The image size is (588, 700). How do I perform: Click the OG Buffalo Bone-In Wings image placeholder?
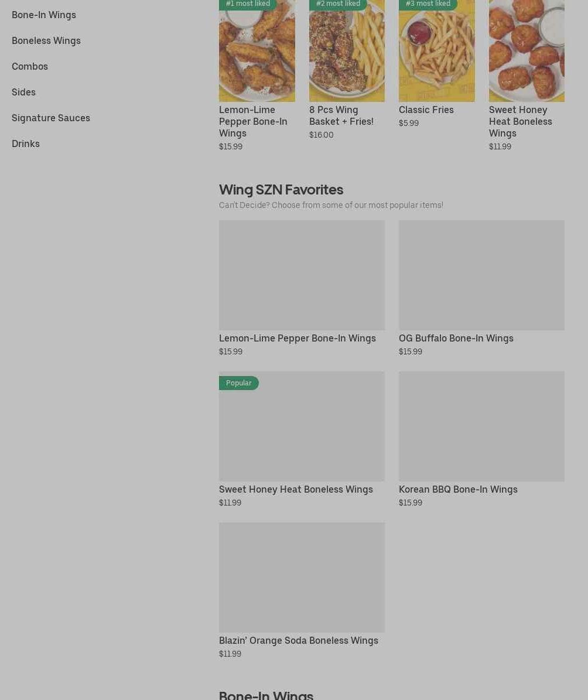(481, 275)
